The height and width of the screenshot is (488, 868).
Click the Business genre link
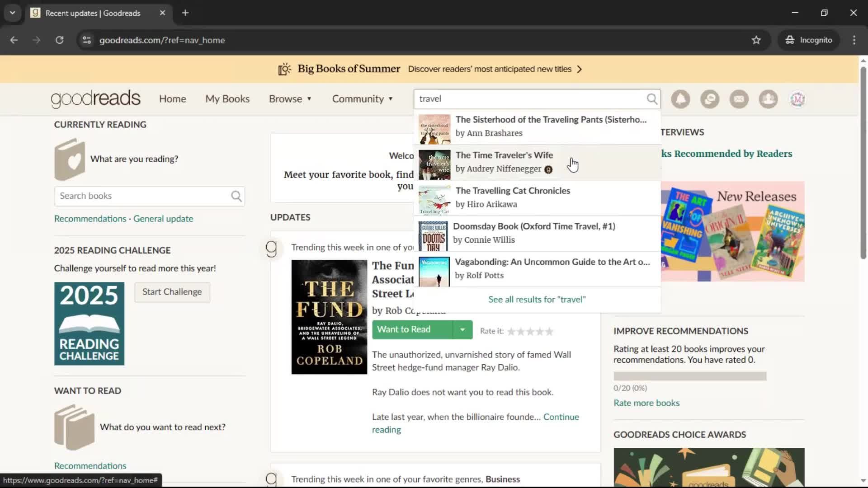(502, 479)
